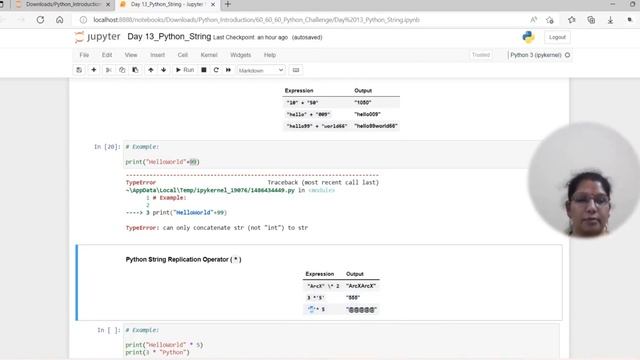Screen dimensions: 640x360
Task: Open browser downloads
Action: tap(610, 20)
